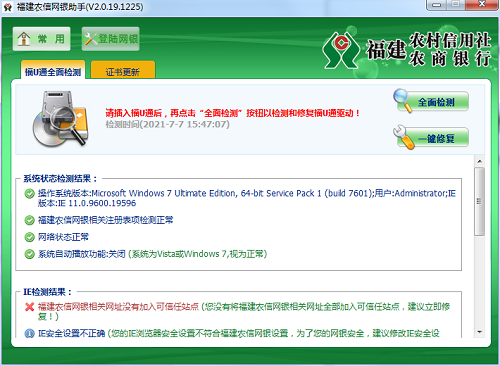
Task: Click green check beside 操作系统版本 line
Action: (x=30, y=194)
